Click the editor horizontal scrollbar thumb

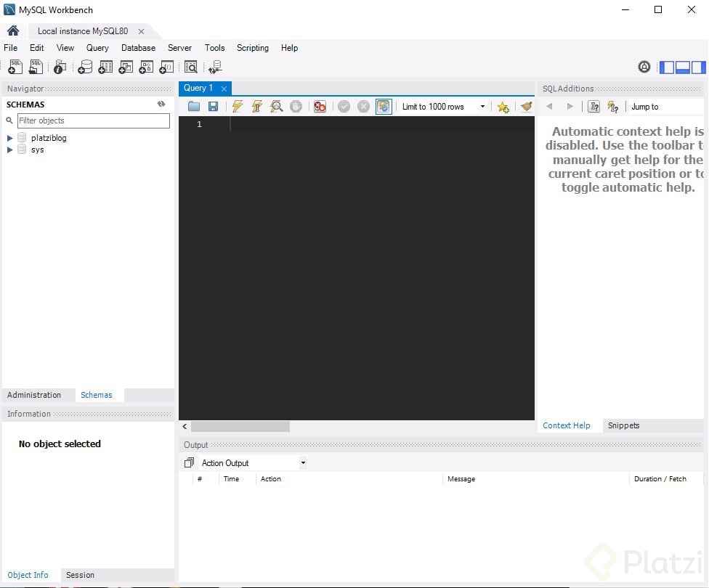240,426
